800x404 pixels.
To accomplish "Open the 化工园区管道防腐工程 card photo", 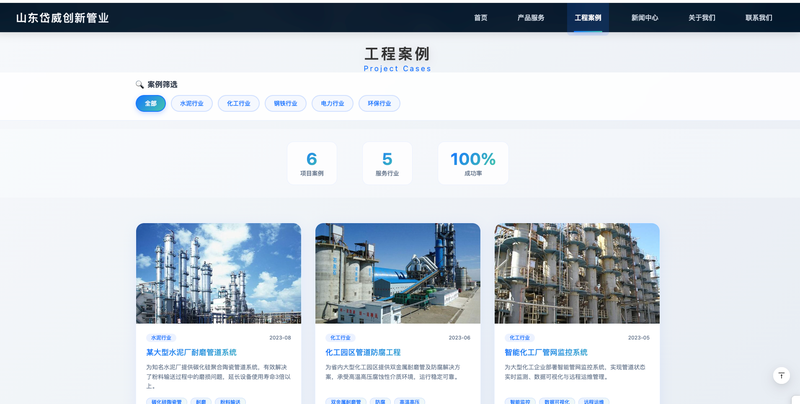I will click(397, 273).
